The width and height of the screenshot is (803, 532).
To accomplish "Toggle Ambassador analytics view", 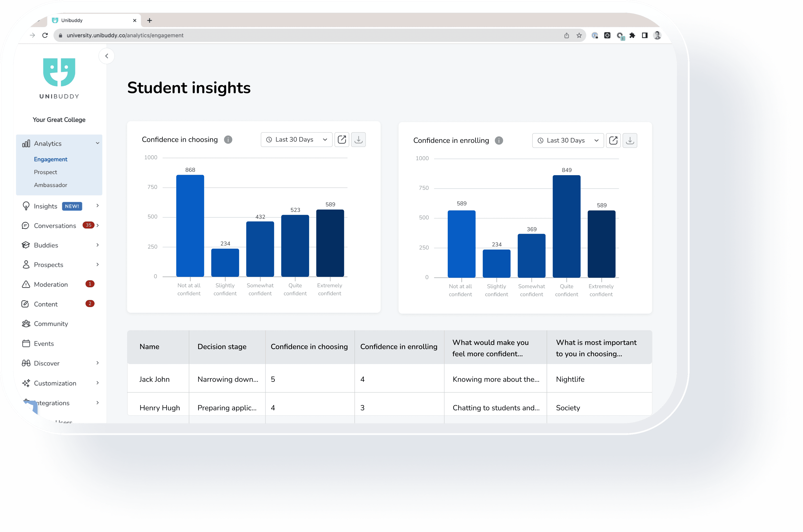I will (x=50, y=185).
